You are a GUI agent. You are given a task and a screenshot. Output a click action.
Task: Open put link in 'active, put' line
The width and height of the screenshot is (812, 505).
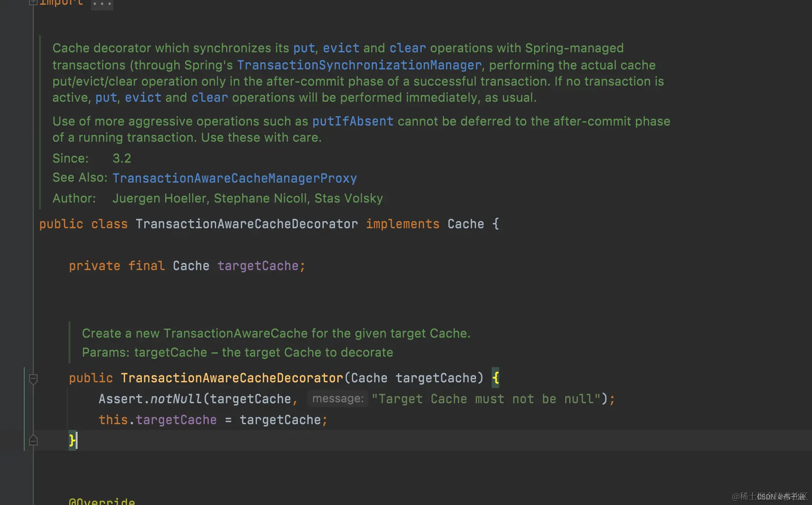coord(106,98)
